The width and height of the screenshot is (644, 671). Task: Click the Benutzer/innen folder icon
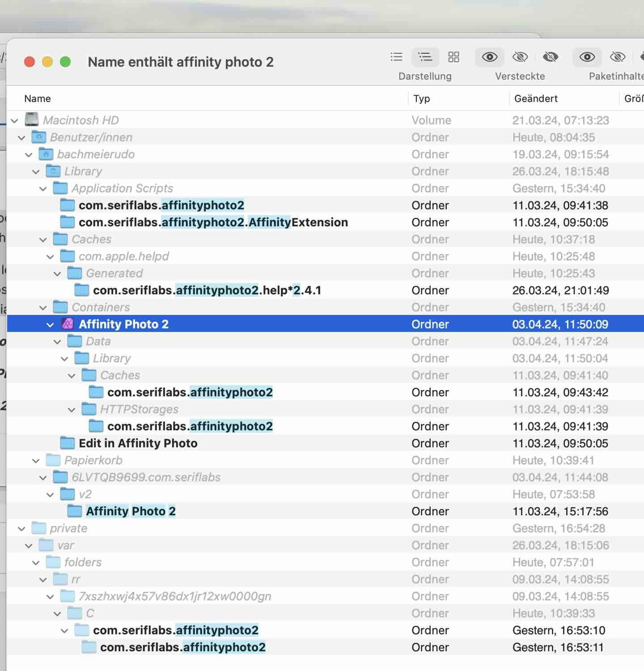39,137
